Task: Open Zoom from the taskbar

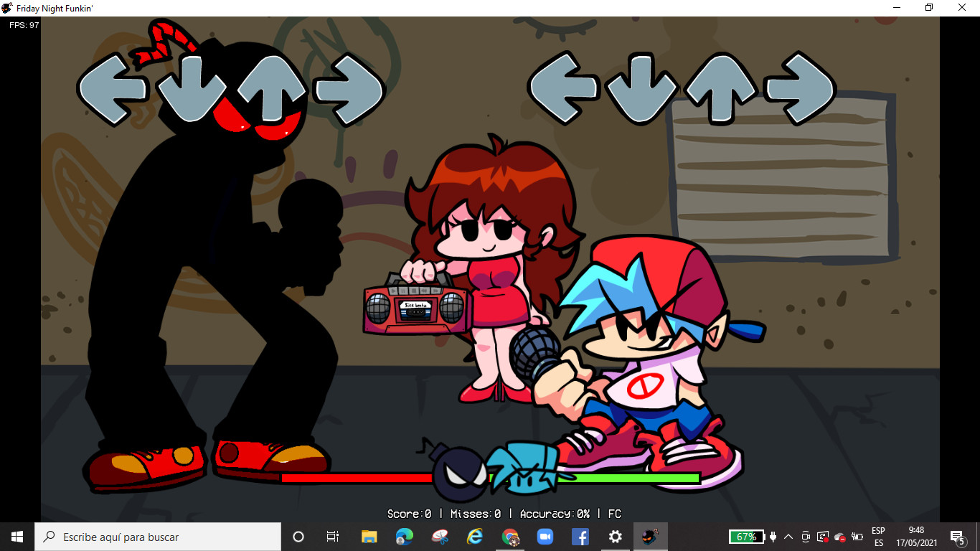Action: click(x=545, y=537)
